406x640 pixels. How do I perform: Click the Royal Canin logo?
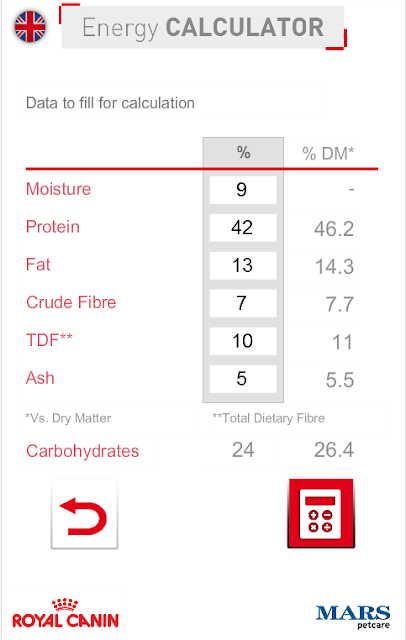tap(65, 613)
